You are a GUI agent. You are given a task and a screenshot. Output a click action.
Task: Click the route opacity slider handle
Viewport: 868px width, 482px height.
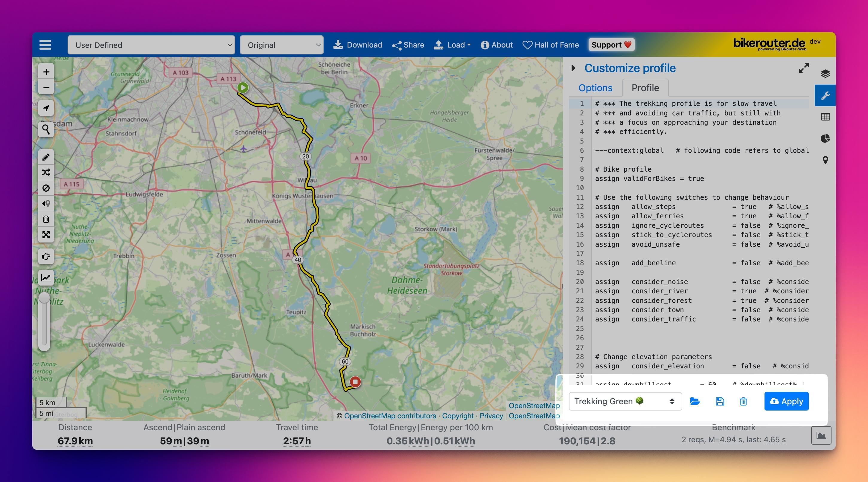coord(44,298)
